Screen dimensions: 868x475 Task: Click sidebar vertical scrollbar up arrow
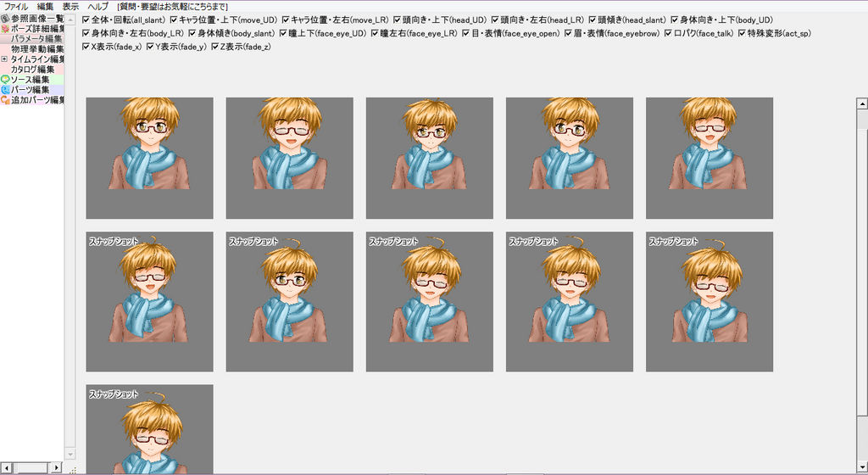70,20
